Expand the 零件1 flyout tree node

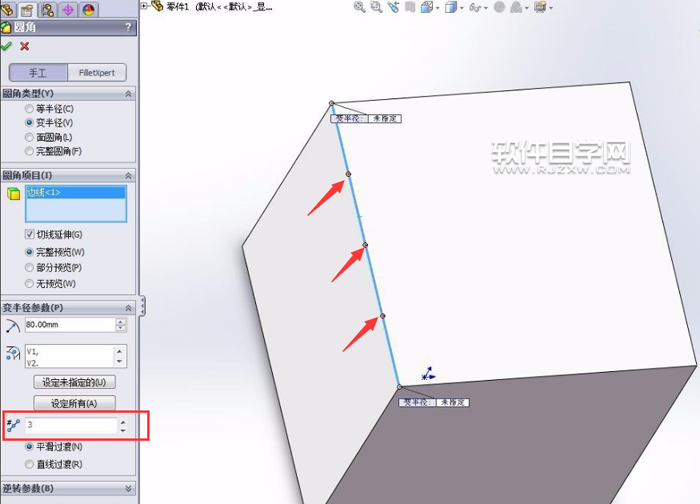[144, 6]
